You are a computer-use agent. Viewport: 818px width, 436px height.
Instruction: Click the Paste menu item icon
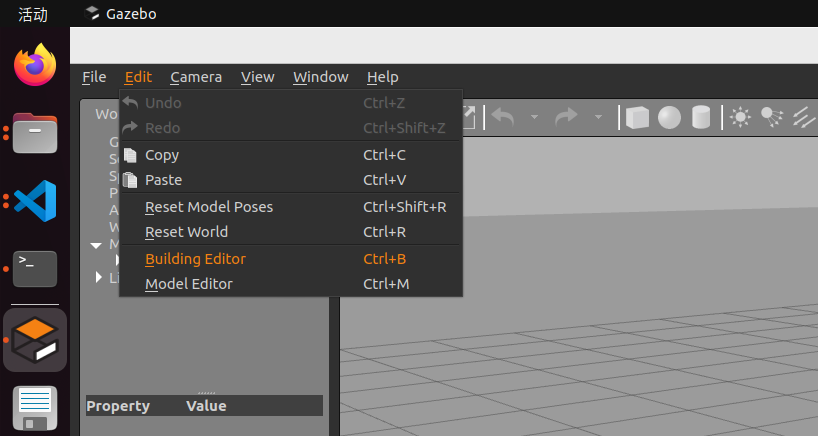tap(130, 180)
